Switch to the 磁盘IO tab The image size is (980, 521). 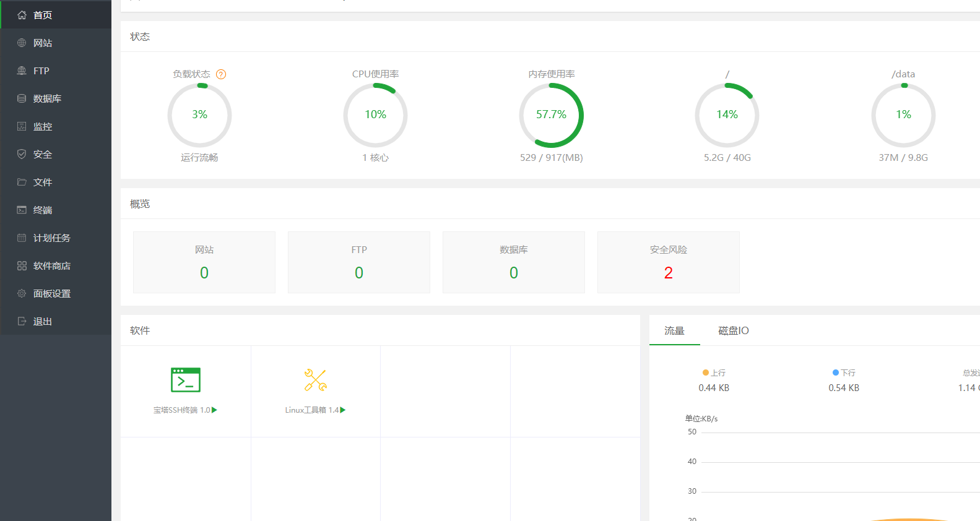point(733,330)
